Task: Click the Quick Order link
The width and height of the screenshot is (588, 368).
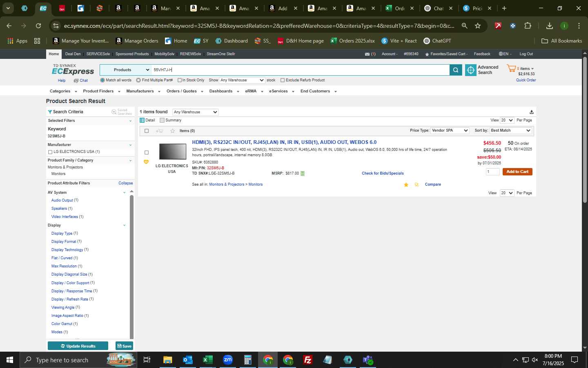Action: [526, 80]
